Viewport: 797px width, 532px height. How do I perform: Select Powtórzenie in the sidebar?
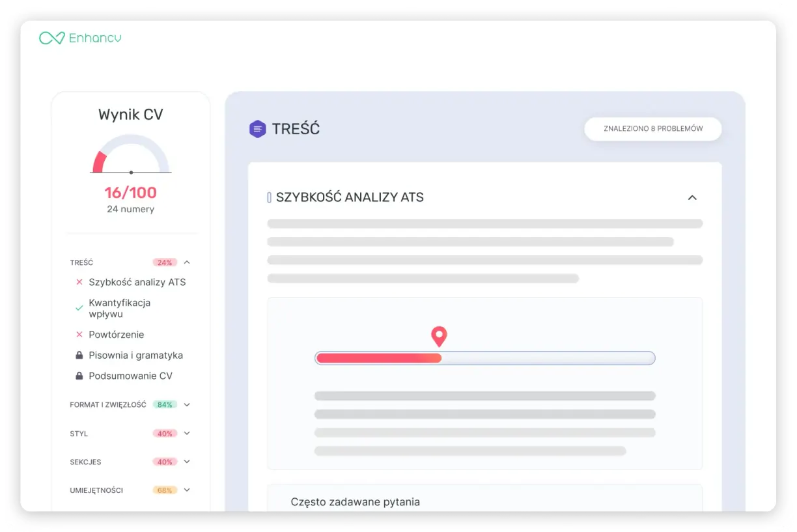pyautogui.click(x=117, y=334)
